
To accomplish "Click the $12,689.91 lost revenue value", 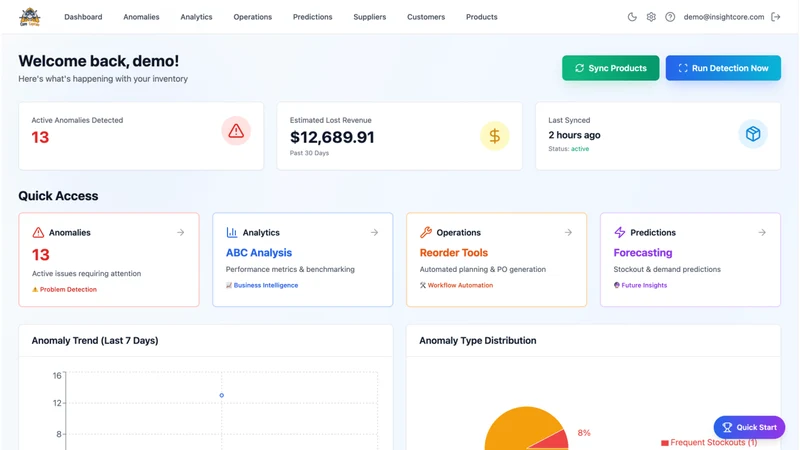I will (332, 137).
